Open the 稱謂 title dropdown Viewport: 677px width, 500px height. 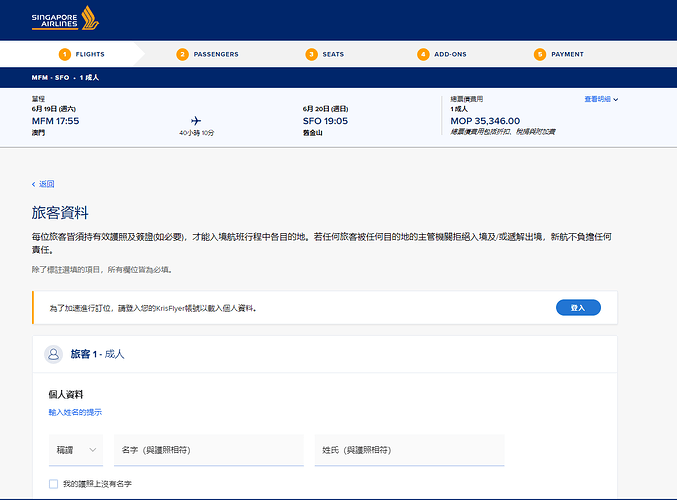[76, 450]
